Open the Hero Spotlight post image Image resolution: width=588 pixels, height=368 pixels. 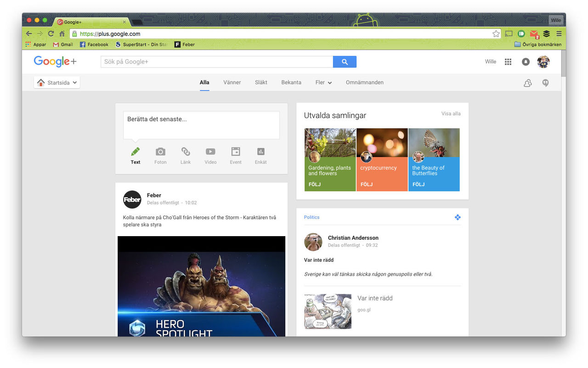tap(201, 286)
